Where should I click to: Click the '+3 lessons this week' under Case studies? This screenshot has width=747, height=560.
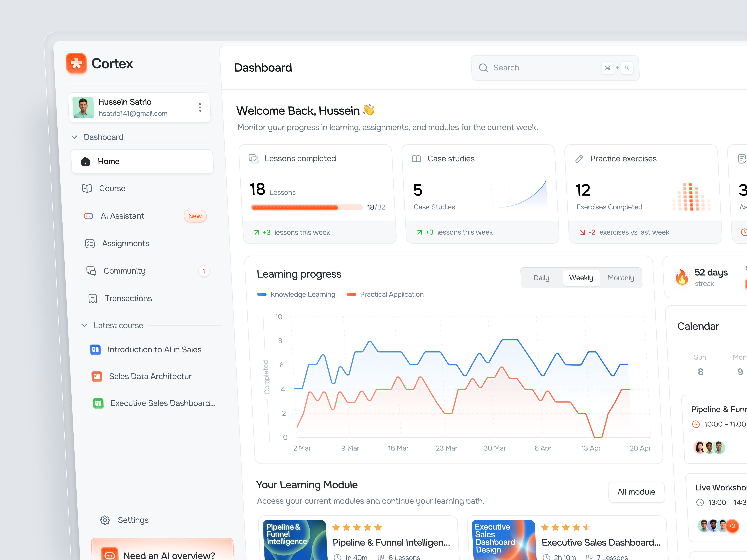pos(455,232)
